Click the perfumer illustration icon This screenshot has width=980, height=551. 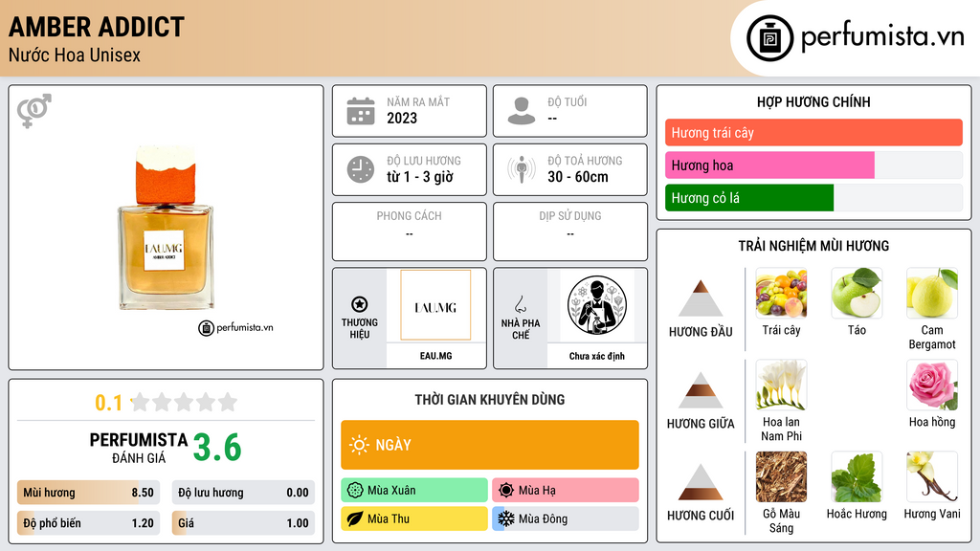pos(597,305)
